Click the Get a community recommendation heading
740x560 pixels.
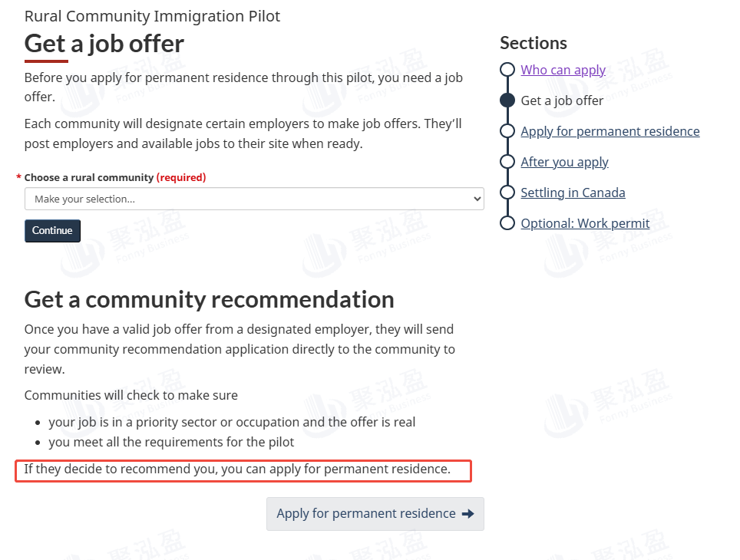point(209,299)
